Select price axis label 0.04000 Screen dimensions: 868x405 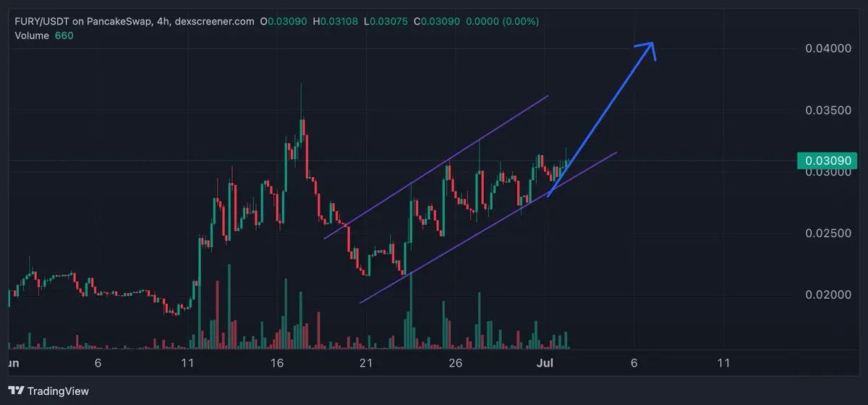point(827,48)
